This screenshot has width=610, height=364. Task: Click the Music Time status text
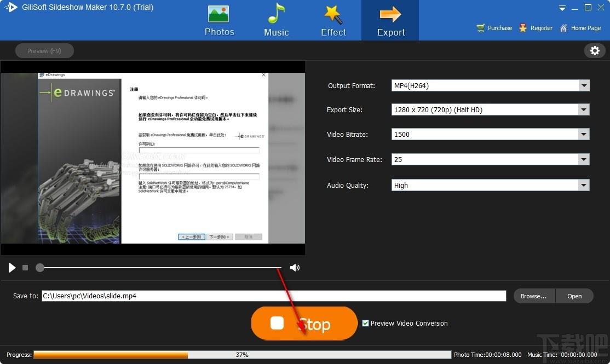(562, 355)
